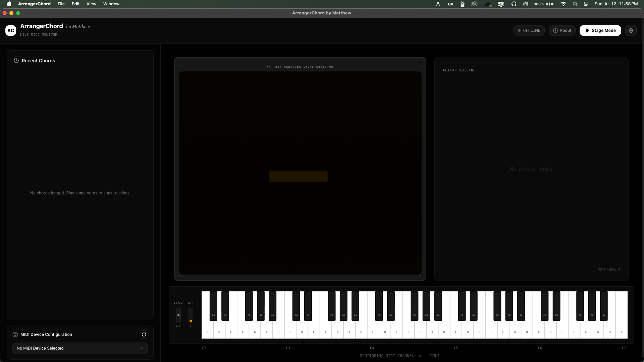Click the C5 octave label

click(x=456, y=348)
